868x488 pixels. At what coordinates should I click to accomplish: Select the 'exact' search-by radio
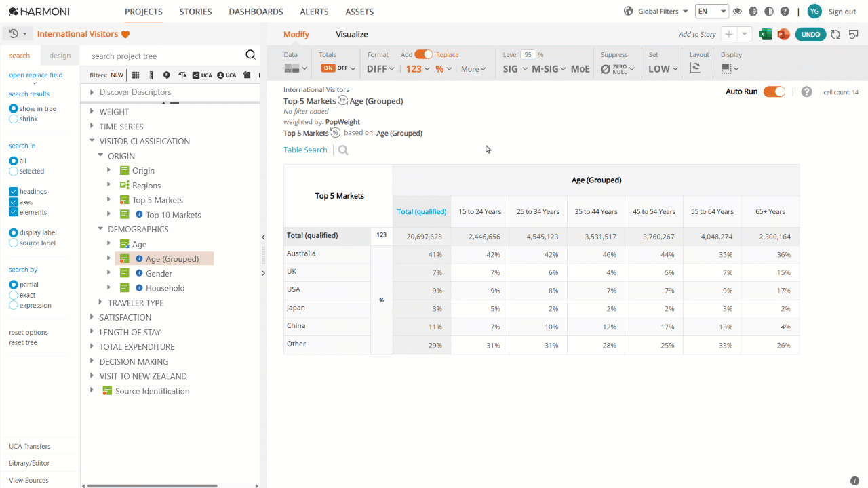click(x=14, y=295)
